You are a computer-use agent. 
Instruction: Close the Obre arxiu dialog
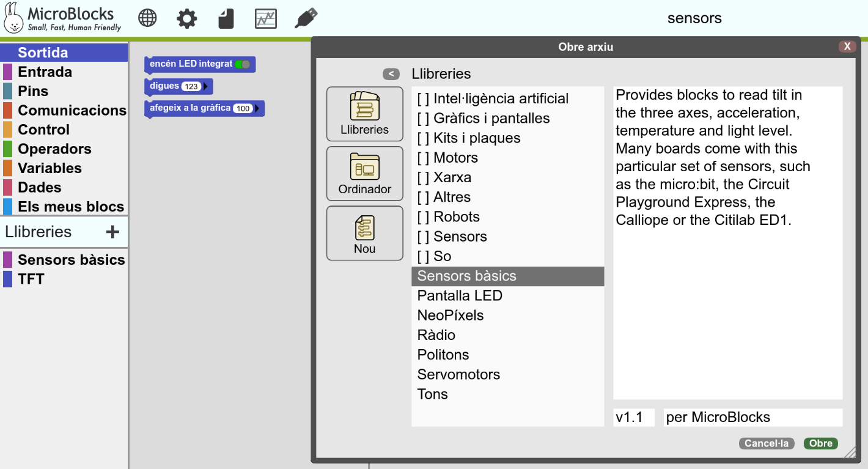[847, 46]
